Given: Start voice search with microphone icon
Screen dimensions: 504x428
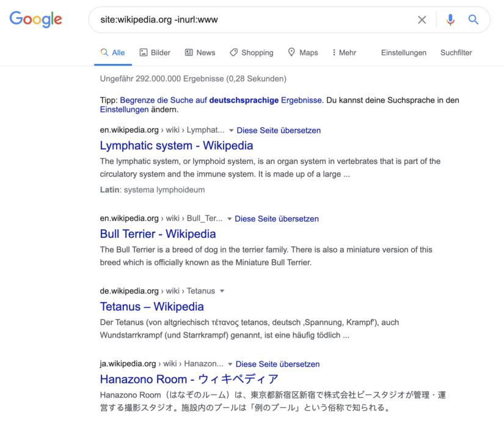Looking at the screenshot, I should pyautogui.click(x=450, y=20).
